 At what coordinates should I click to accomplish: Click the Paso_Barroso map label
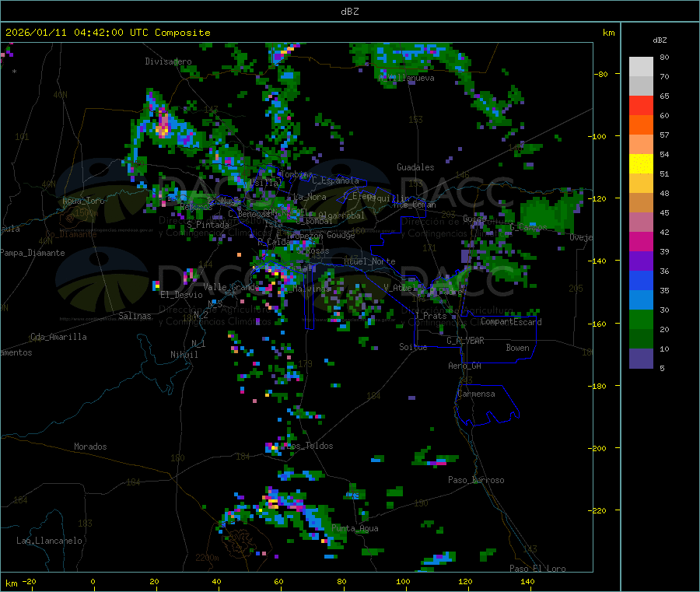476,480
